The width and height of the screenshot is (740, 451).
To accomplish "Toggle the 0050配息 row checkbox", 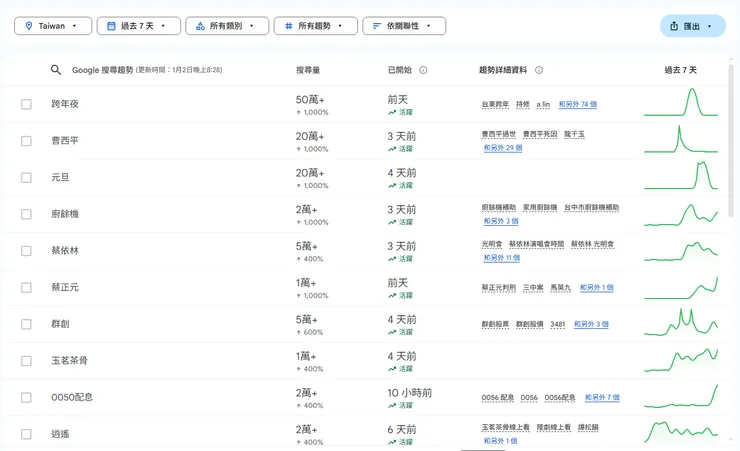I will 26,397.
